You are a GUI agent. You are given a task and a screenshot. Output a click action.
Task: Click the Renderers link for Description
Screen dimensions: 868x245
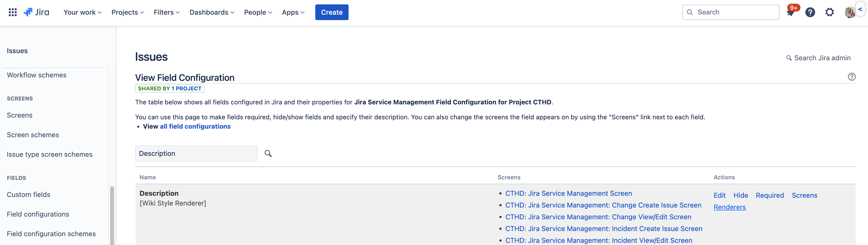pos(729,207)
